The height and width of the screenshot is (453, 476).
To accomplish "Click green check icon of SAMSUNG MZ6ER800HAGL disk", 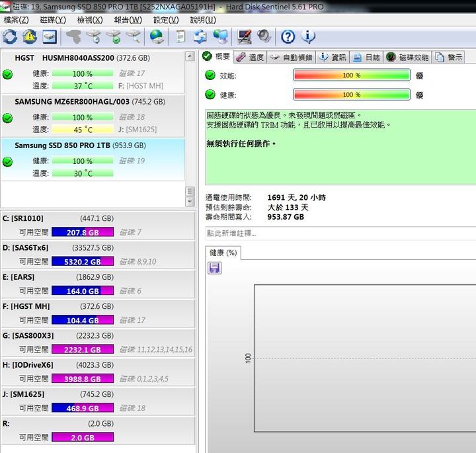I will 7,118.
